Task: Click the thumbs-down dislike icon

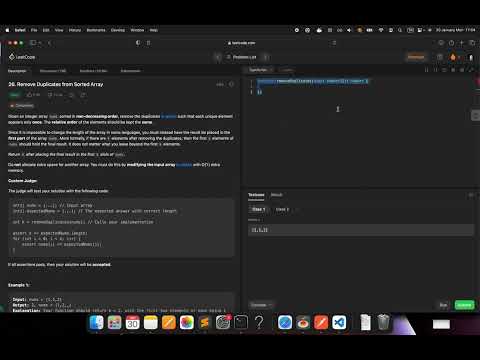Action: pos(50,95)
